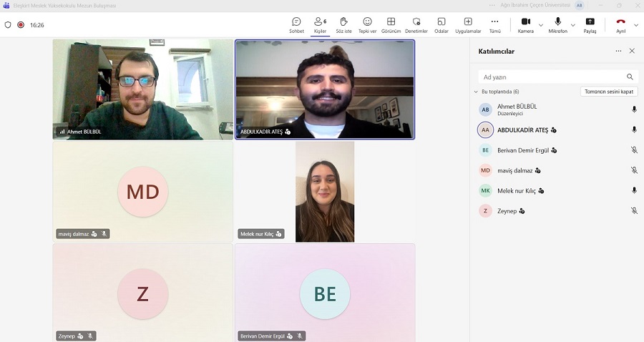The height and width of the screenshot is (342, 644).
Task: Raise hand with Söz iste
Action: pyautogui.click(x=343, y=25)
